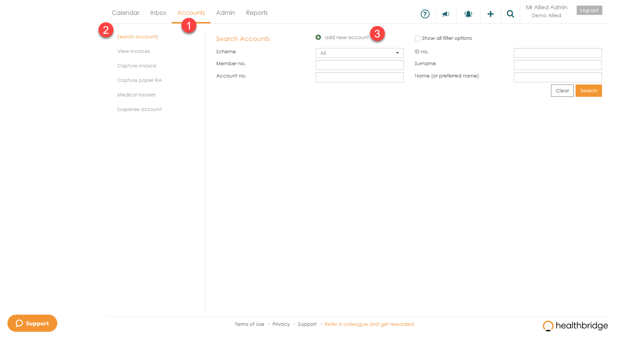Viewport: 644px width, 337px height.
Task: Open Refer a colleague and get rewarded link
Action: point(369,324)
